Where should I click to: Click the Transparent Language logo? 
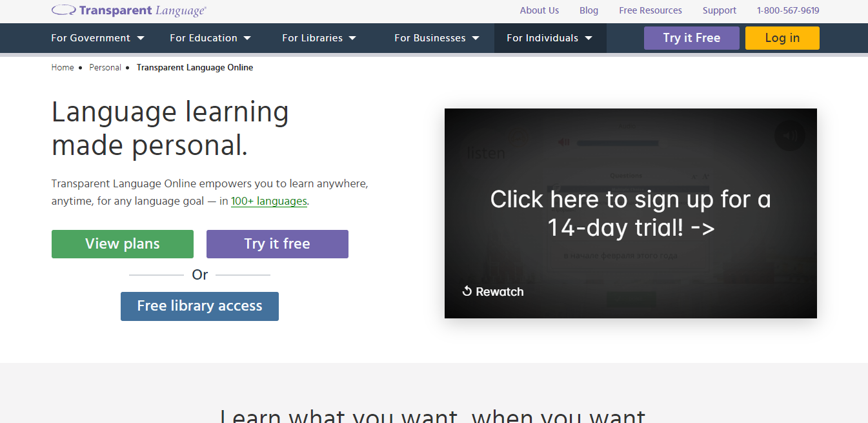point(129,10)
